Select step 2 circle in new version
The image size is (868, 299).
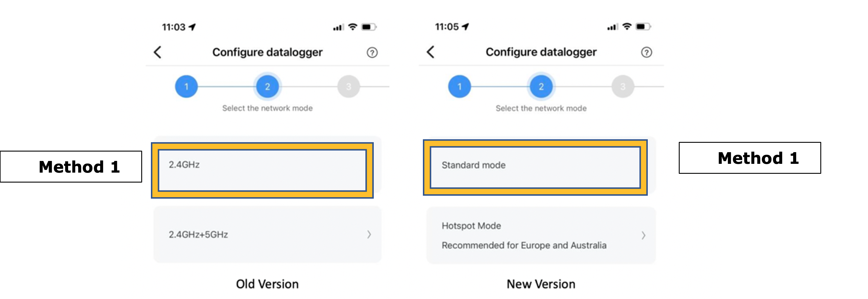point(541,87)
